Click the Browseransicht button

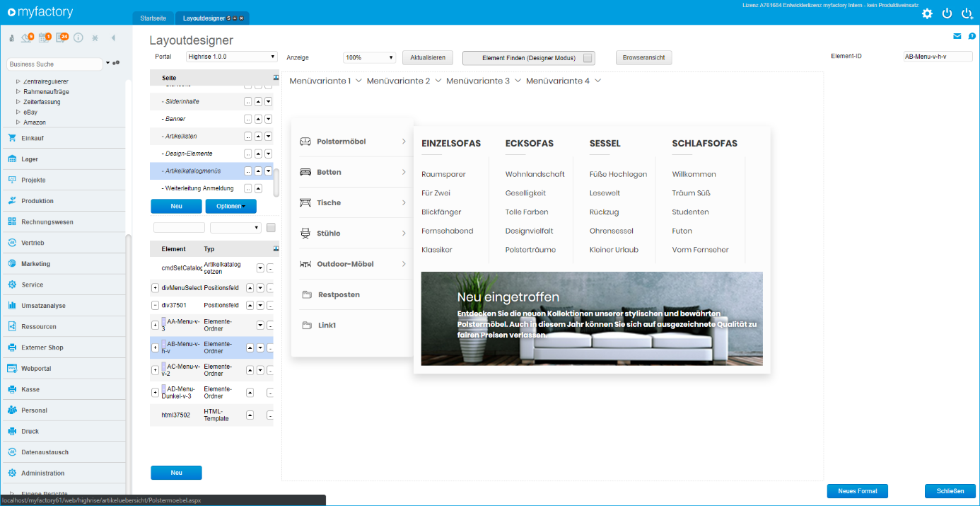pyautogui.click(x=643, y=58)
